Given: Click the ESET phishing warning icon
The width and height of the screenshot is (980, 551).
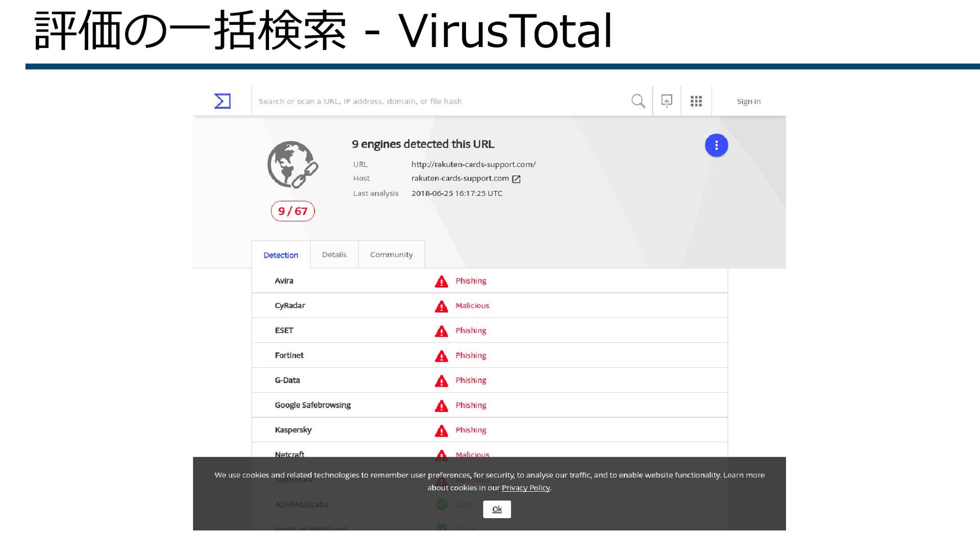Looking at the screenshot, I should [441, 331].
